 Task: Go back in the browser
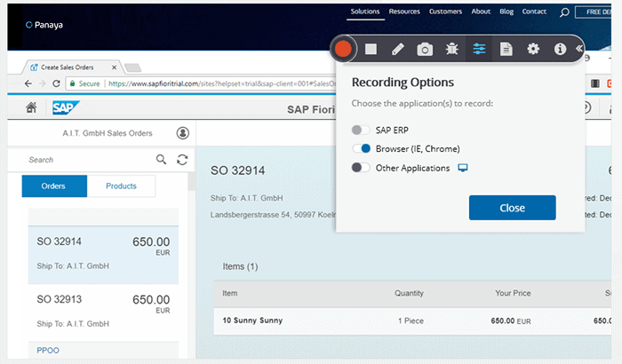click(x=28, y=83)
